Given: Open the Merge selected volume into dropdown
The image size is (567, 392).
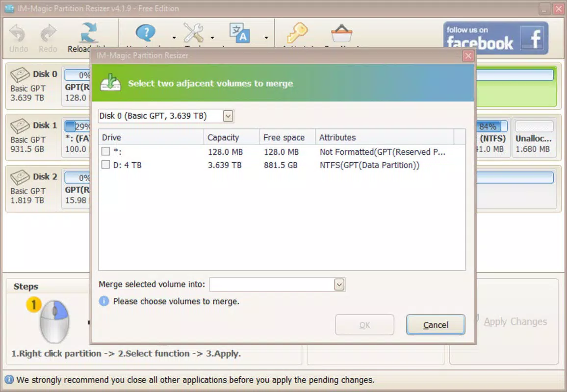Looking at the screenshot, I should point(277,284).
